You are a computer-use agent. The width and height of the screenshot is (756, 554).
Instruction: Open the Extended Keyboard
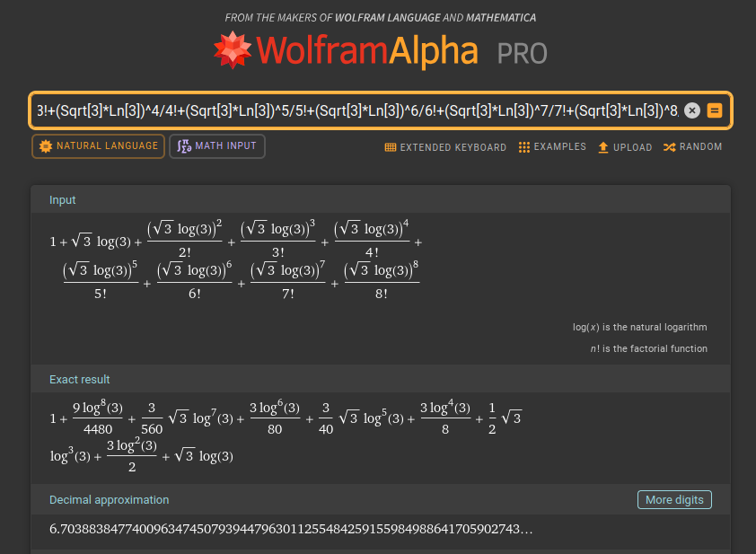pyautogui.click(x=445, y=147)
